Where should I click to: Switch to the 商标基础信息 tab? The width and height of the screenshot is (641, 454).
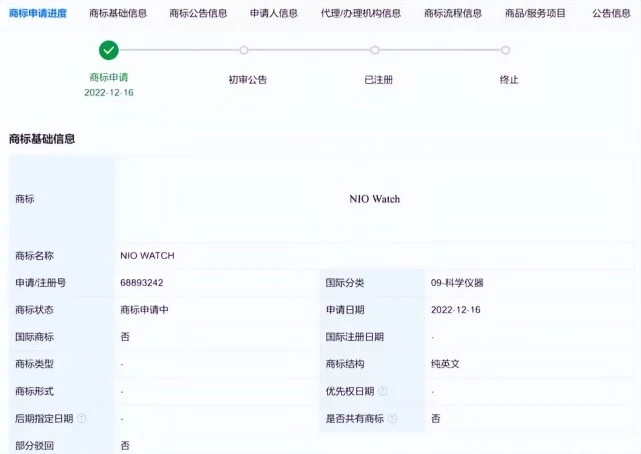(118, 13)
